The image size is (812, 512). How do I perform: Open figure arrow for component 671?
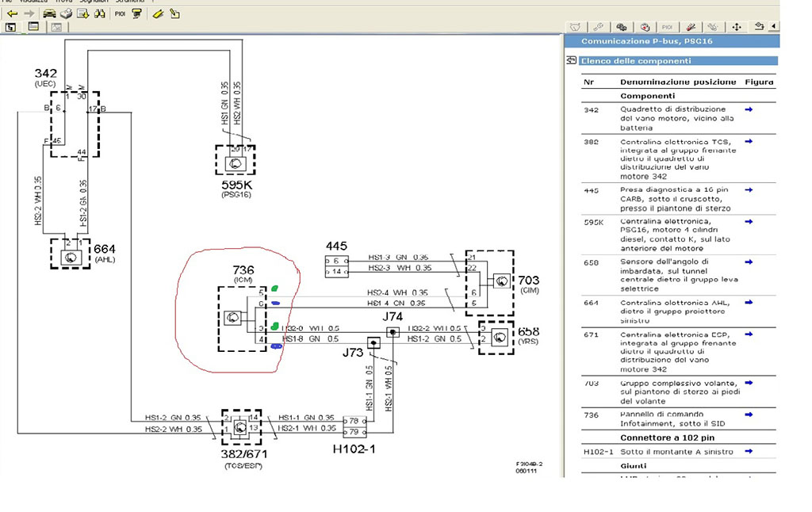click(749, 334)
